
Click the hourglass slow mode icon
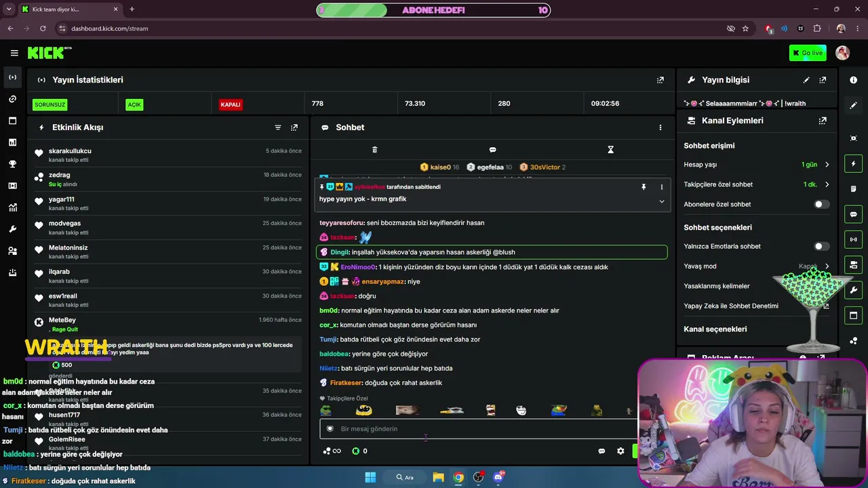coord(610,150)
